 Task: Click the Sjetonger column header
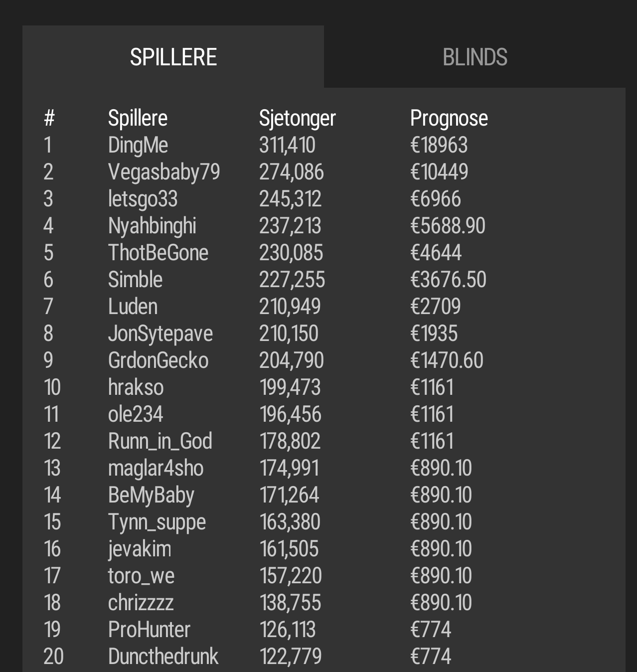point(298,118)
